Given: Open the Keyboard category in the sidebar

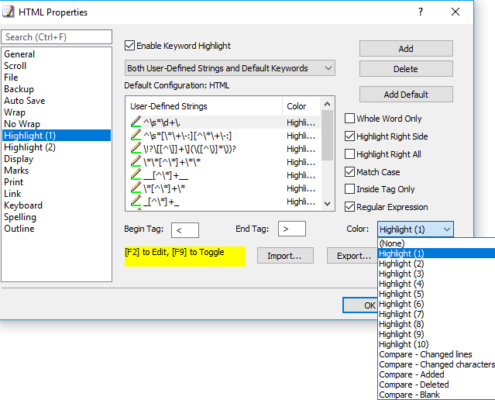Looking at the screenshot, I should tap(23, 205).
